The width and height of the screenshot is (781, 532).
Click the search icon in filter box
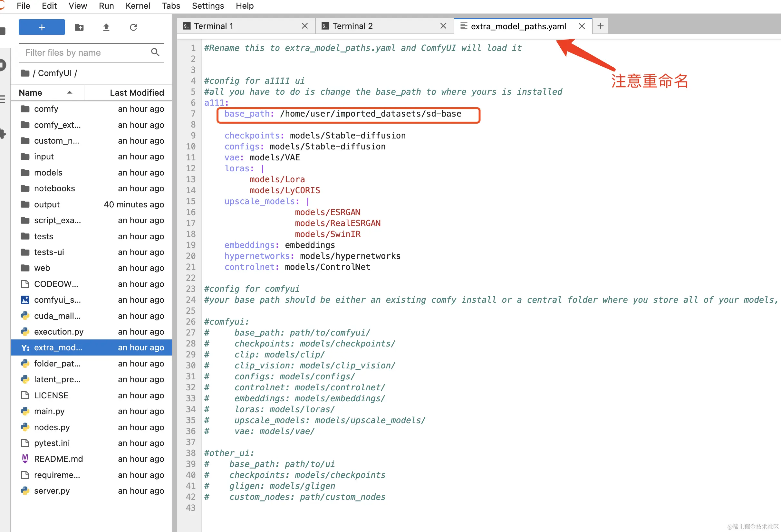click(155, 52)
